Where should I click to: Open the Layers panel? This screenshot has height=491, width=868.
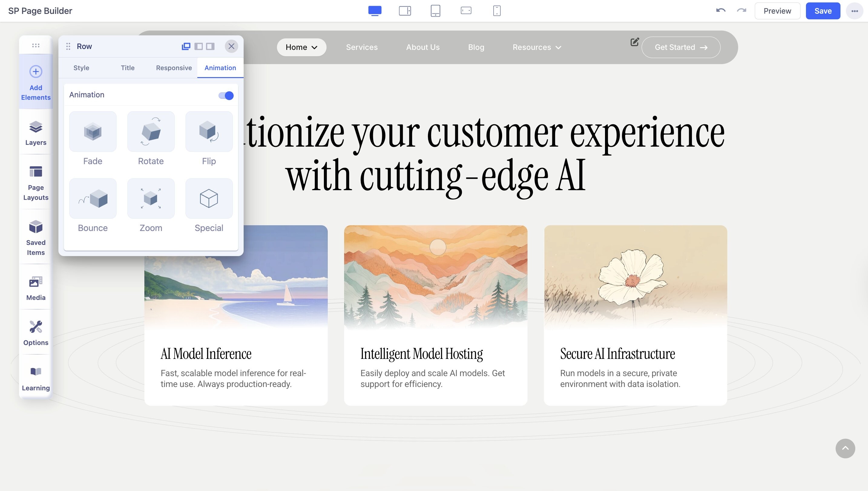coord(36,133)
